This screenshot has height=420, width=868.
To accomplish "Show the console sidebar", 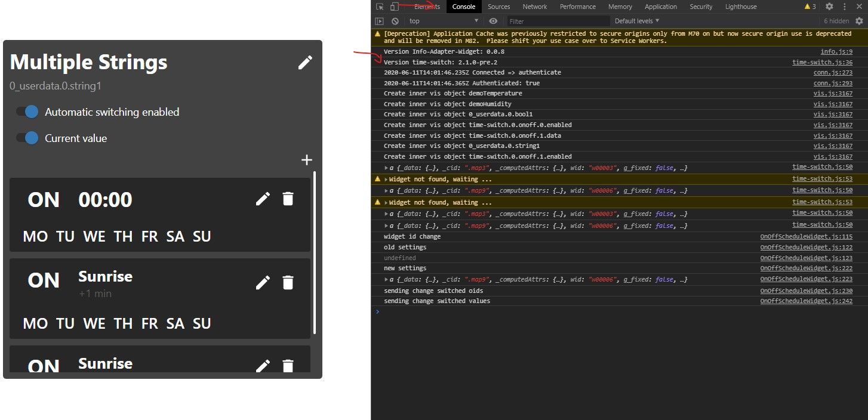I will [380, 21].
